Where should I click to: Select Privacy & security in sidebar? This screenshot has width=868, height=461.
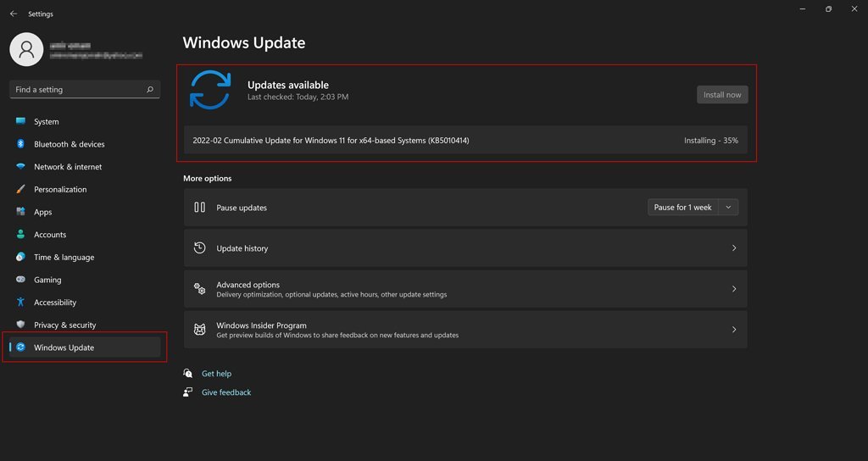[x=85, y=325]
